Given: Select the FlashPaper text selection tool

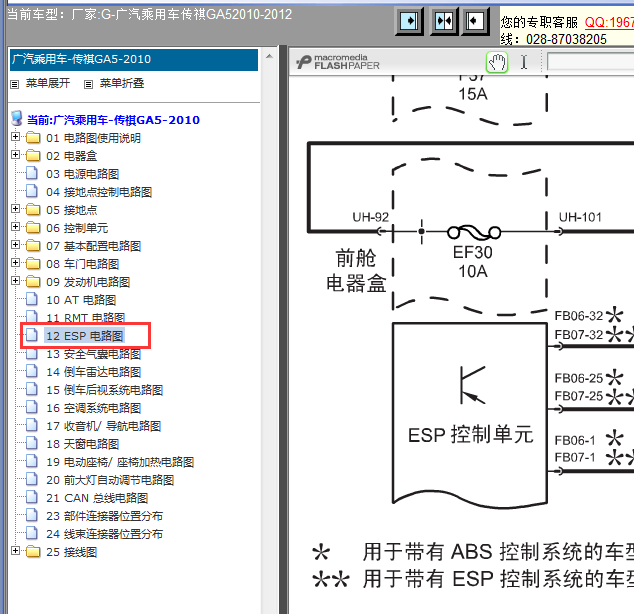Looking at the screenshot, I should pyautogui.click(x=524, y=62).
